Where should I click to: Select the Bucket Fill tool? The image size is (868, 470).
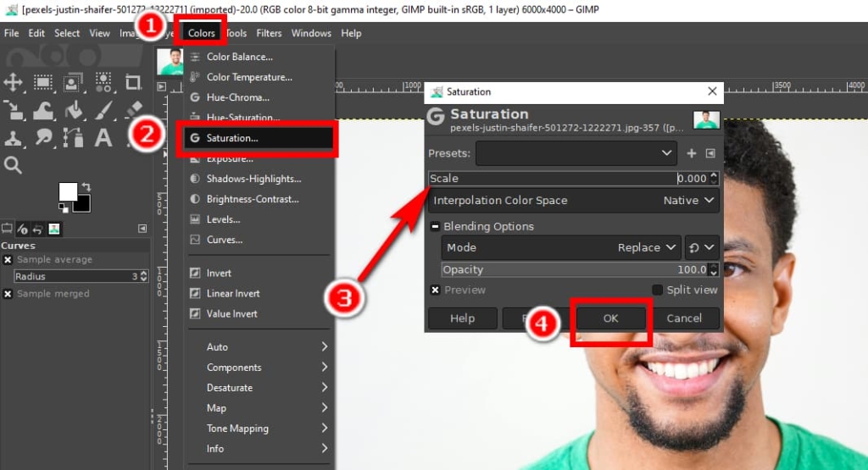coord(74,109)
